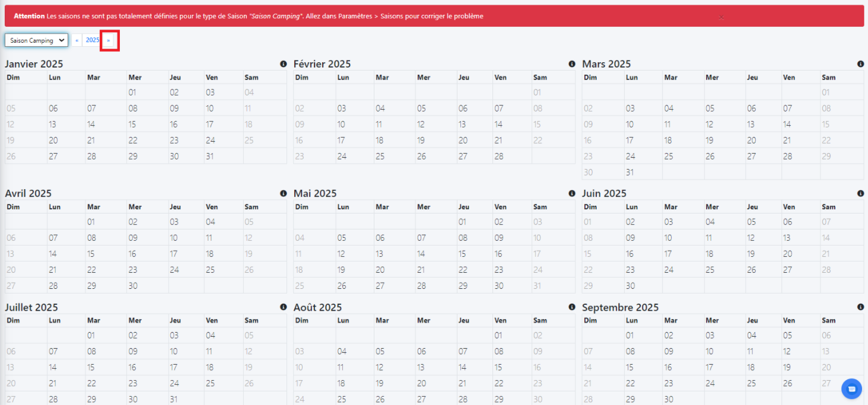Screen dimensions: 868x405
Task: Open the blue chat widget button
Action: (x=851, y=389)
